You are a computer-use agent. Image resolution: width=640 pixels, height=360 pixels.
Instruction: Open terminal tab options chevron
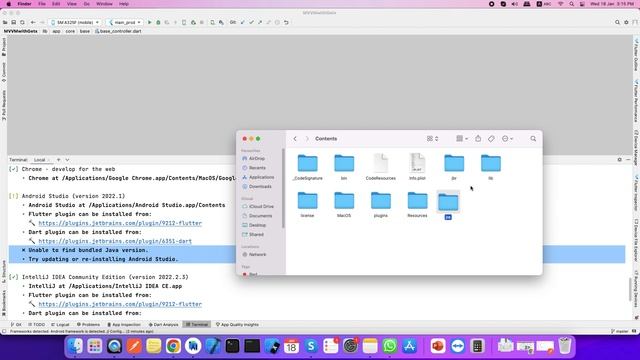(x=67, y=160)
